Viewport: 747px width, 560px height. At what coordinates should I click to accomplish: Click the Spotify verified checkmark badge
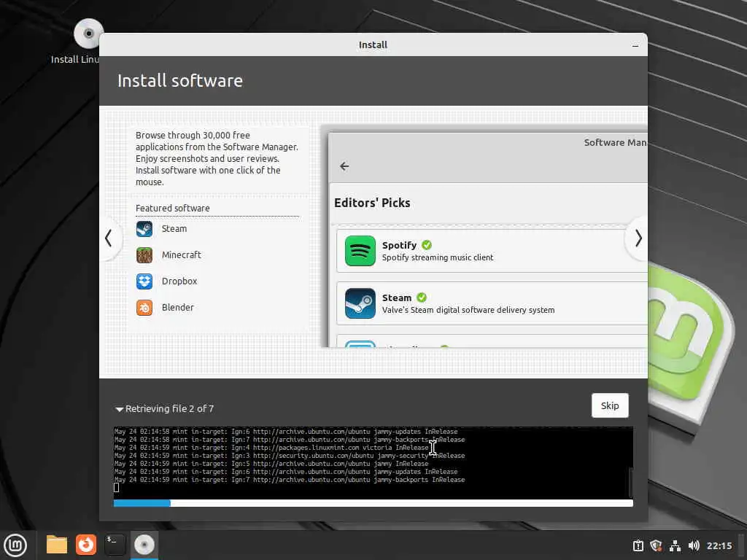point(427,245)
